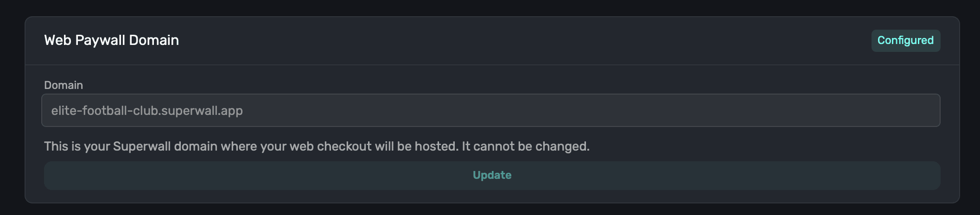Click the Web Paywall Domain heading
980x215 pixels.
tap(111, 40)
